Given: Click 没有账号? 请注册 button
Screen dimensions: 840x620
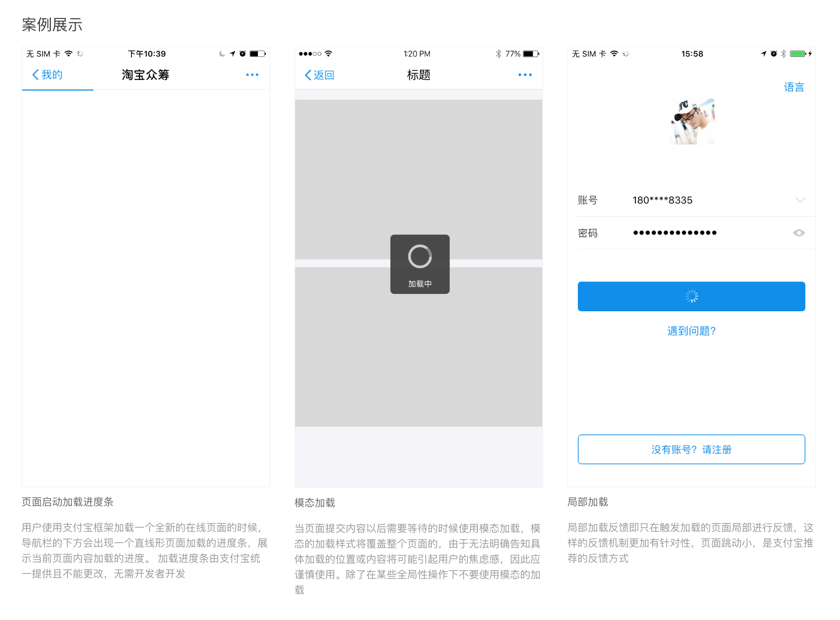Looking at the screenshot, I should pyautogui.click(x=692, y=449).
